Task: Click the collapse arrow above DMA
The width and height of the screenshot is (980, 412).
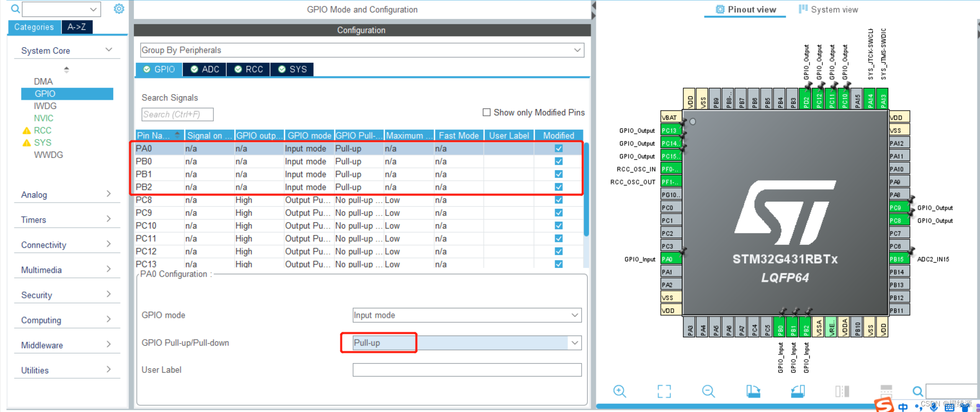Action: click(66, 69)
